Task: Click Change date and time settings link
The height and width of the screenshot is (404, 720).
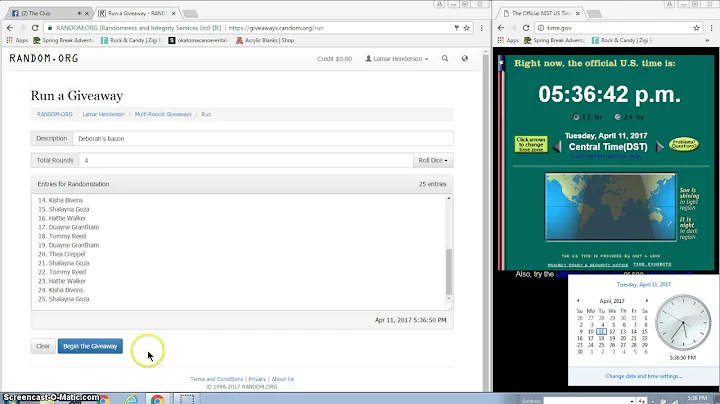Action: tap(644, 376)
